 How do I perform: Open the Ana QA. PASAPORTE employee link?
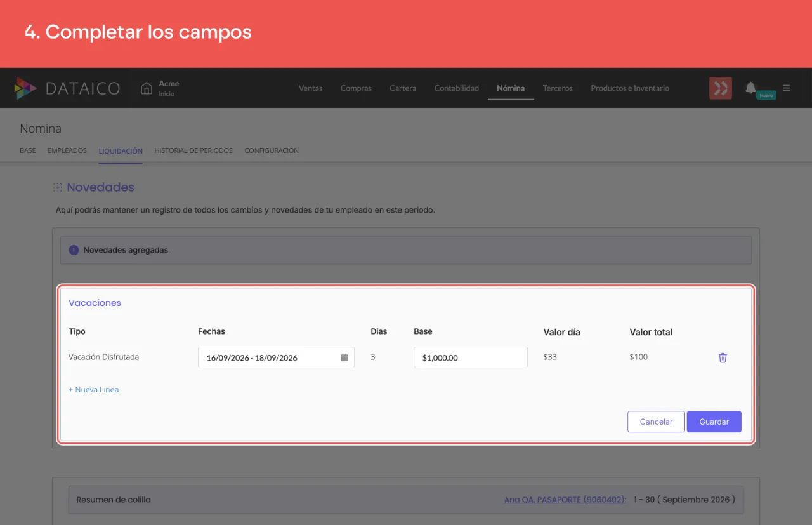565,500
